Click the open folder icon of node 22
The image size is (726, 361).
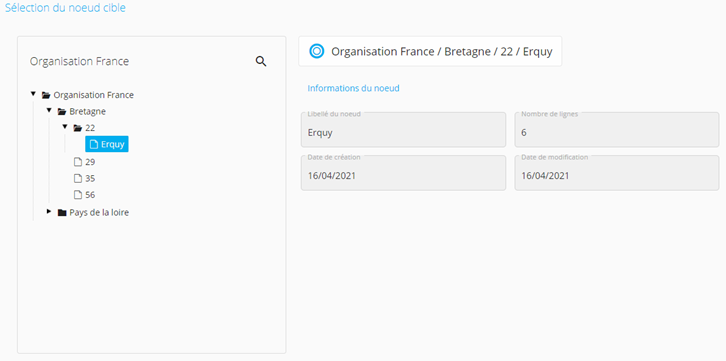78,128
